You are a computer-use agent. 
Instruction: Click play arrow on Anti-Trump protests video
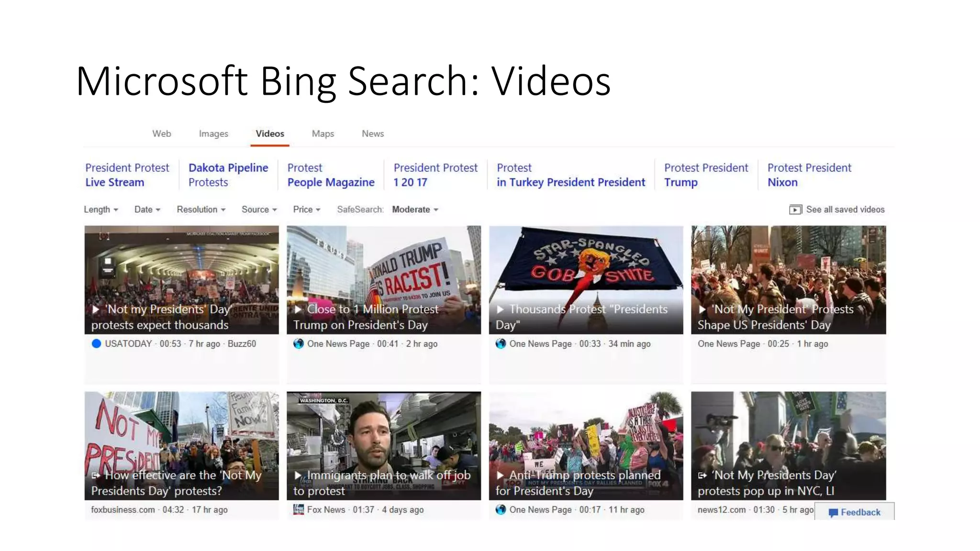(x=501, y=475)
